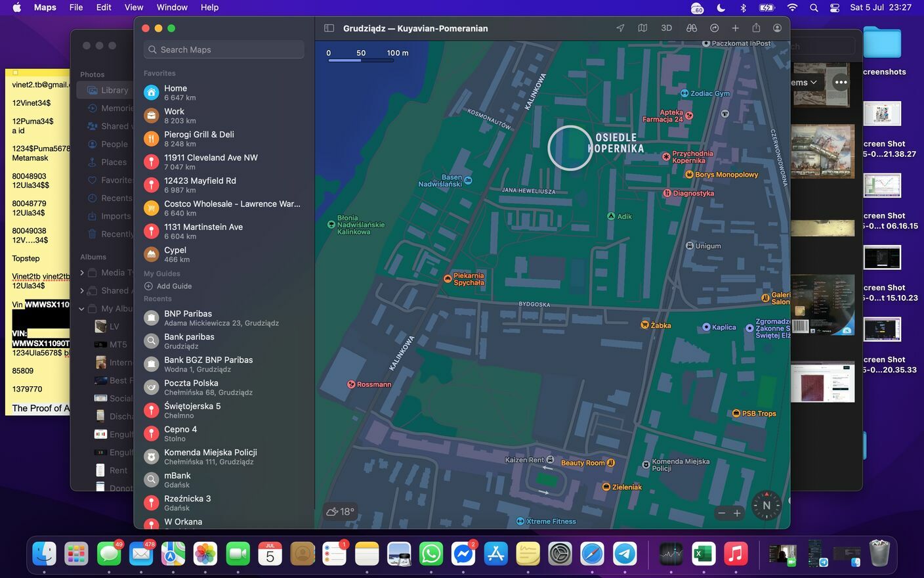The width and height of the screenshot is (924, 578).
Task: Open the map mode chooser
Action: [x=642, y=28]
